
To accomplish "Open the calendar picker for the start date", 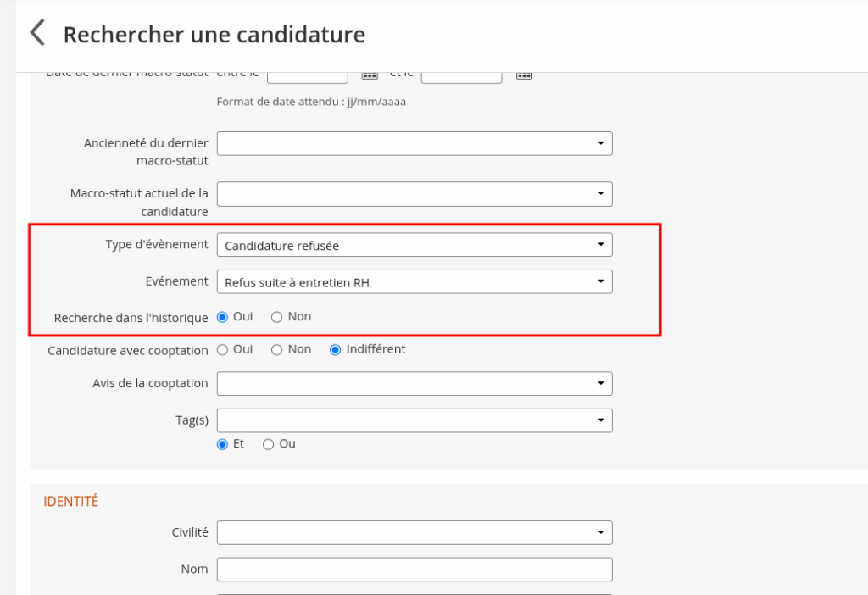I will (370, 75).
